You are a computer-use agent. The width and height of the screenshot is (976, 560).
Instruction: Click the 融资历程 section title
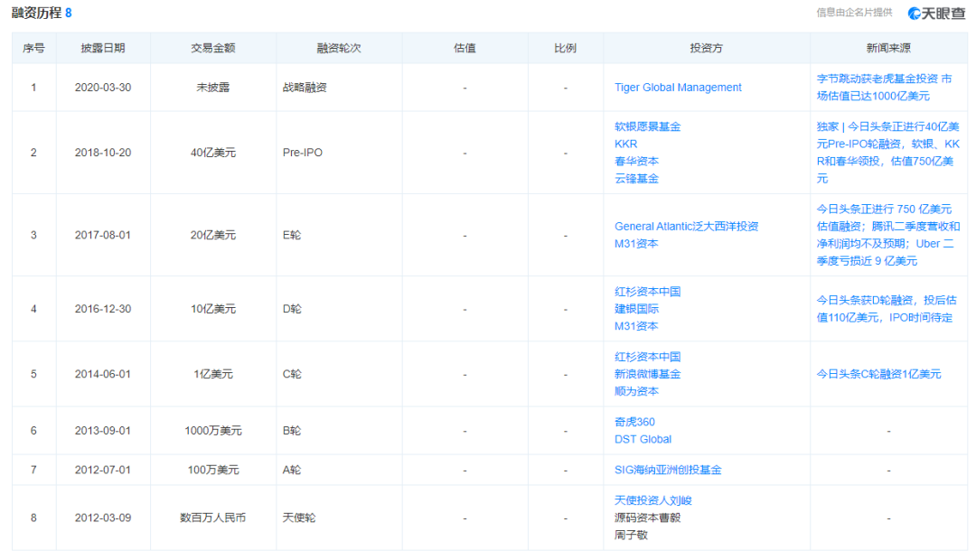tap(36, 13)
